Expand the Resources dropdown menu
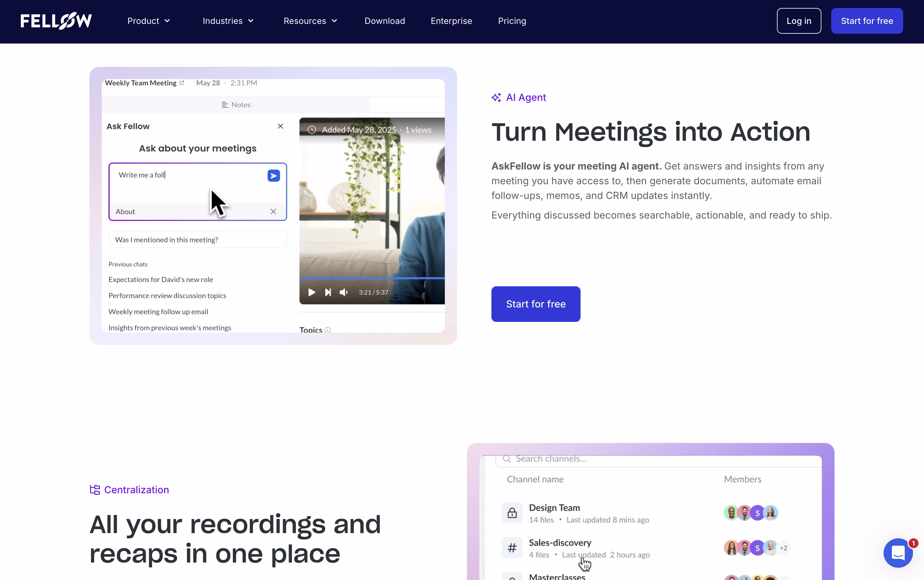Image resolution: width=924 pixels, height=580 pixels. click(310, 21)
